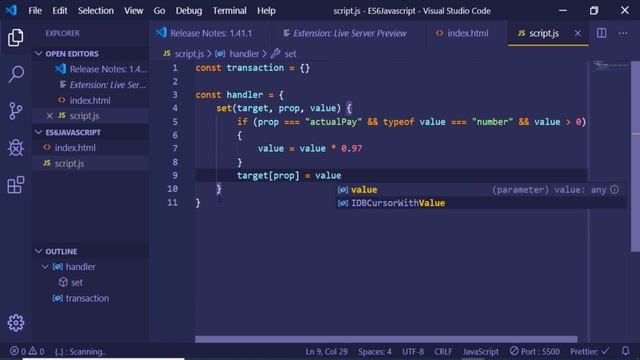This screenshot has width=640, height=360.
Task: Open the Terminal menu
Action: tap(229, 11)
